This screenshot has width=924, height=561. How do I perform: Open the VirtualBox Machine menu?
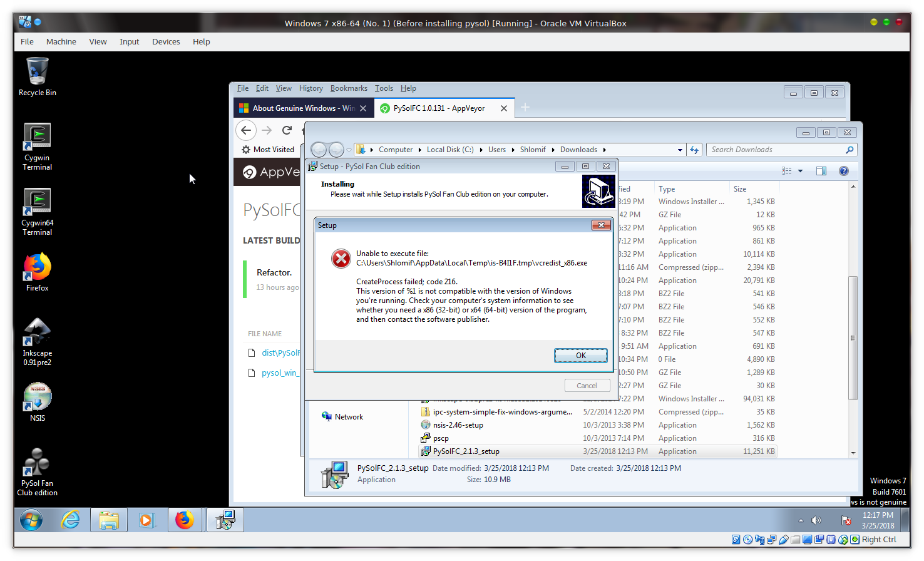click(x=61, y=41)
